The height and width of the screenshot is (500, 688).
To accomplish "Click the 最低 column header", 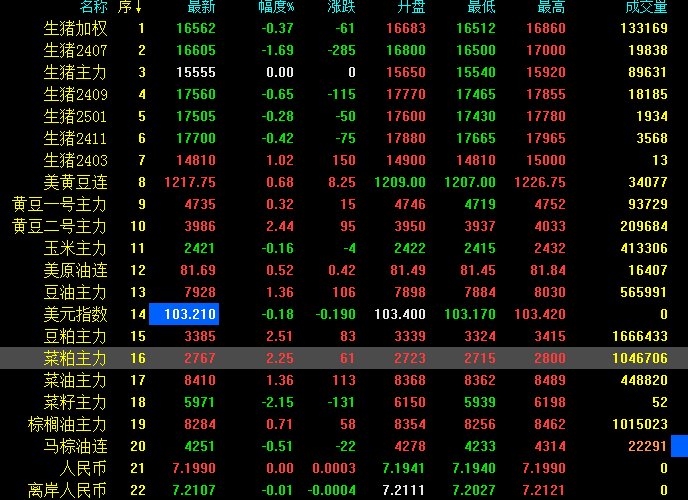I will [x=481, y=6].
